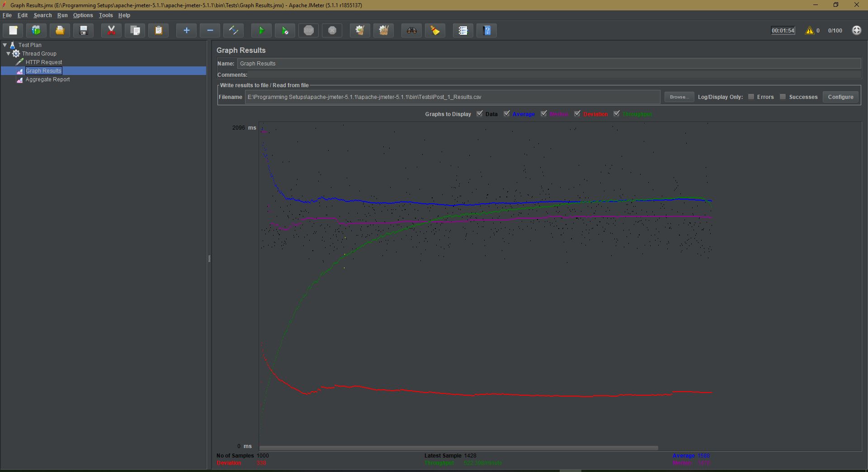The height and width of the screenshot is (472, 868).
Task: Click the No of Samples value 1000
Action: (x=263, y=456)
